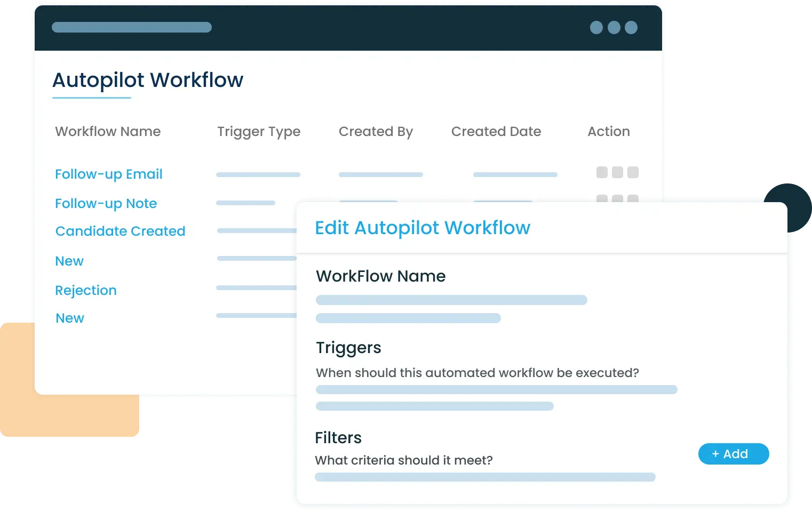Open the New workflow below Rejection
The image size is (812, 512).
pos(70,318)
